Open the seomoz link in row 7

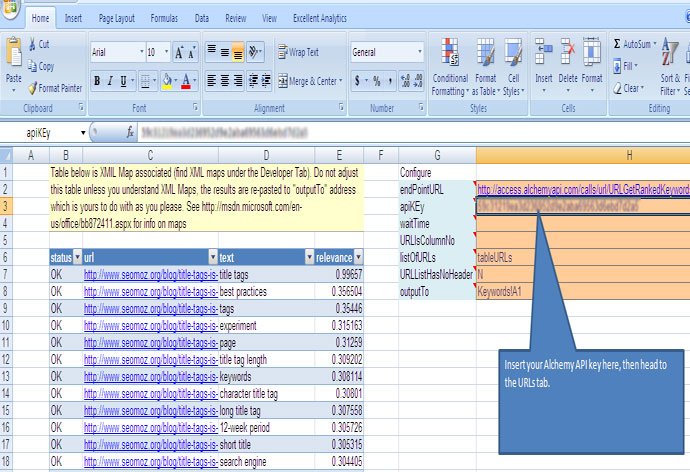151,274
